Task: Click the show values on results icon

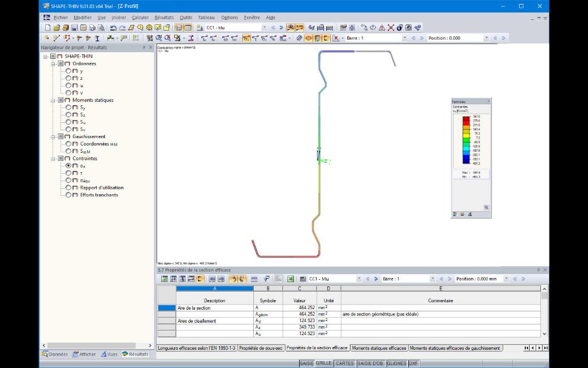Action: (299, 27)
